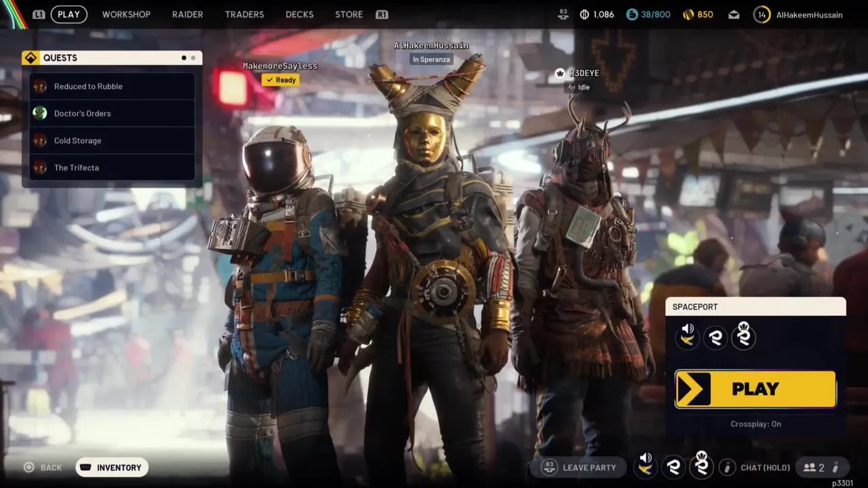Toggle the Crossplay: On setting

(755, 424)
